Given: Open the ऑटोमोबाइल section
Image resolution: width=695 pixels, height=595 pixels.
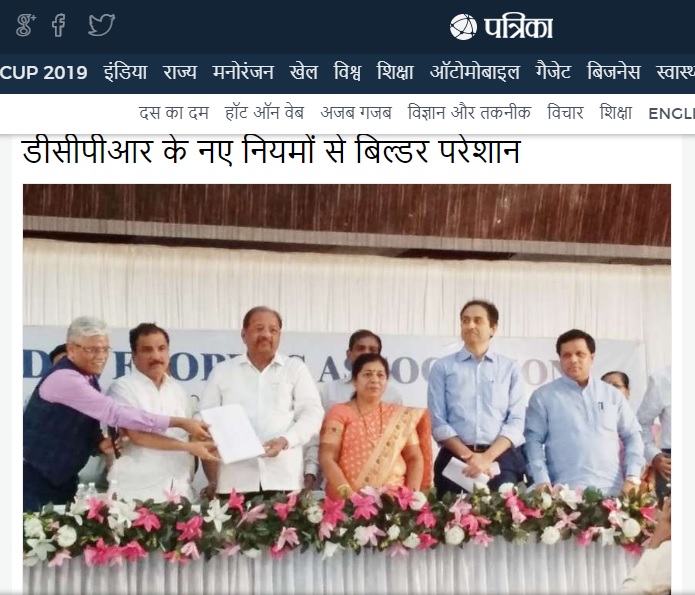Looking at the screenshot, I should 475,72.
